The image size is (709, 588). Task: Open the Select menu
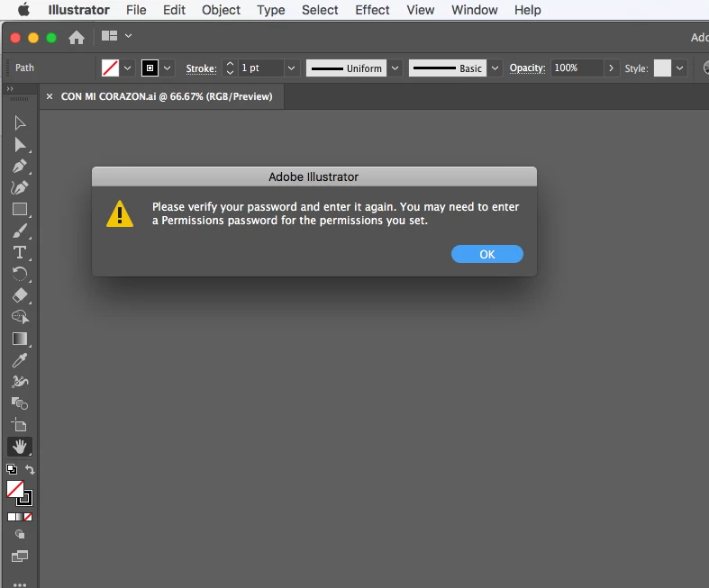[x=320, y=10]
